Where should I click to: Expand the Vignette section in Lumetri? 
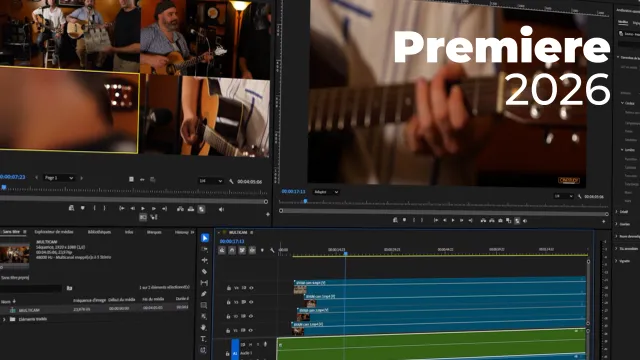point(617,260)
